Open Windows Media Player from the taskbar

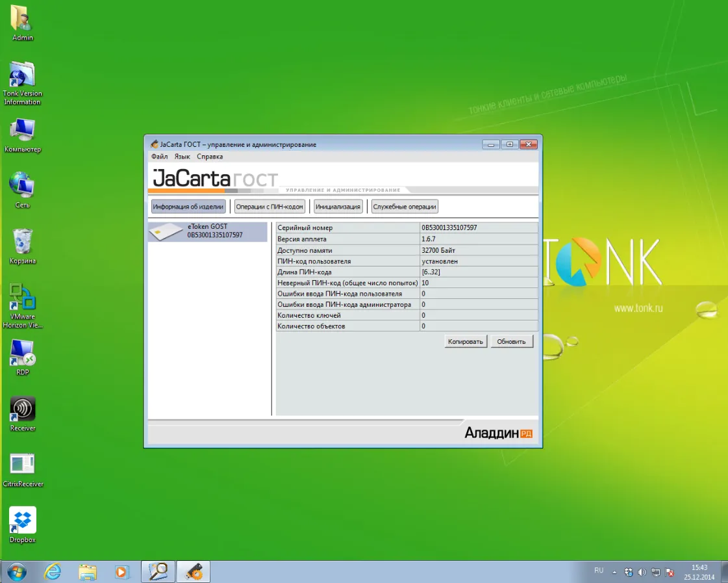tap(121, 572)
